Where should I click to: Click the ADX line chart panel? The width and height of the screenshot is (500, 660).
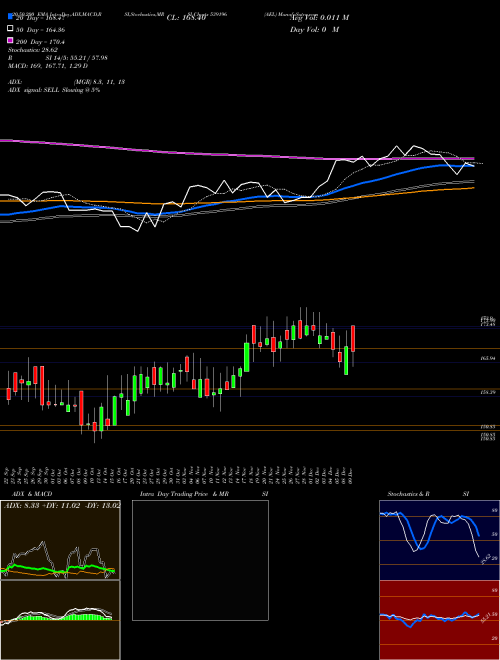pyautogui.click(x=60, y=540)
